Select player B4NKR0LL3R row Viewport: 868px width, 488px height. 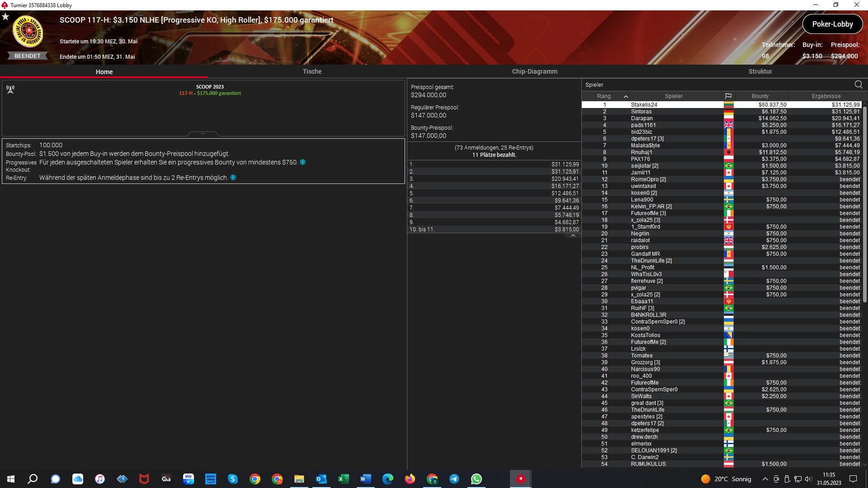(x=722, y=315)
